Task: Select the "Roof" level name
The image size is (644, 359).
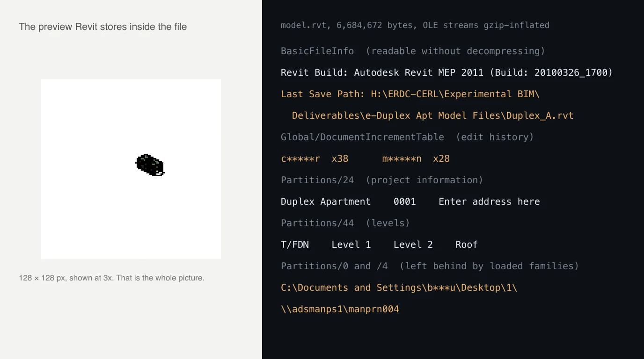Action: (x=467, y=244)
